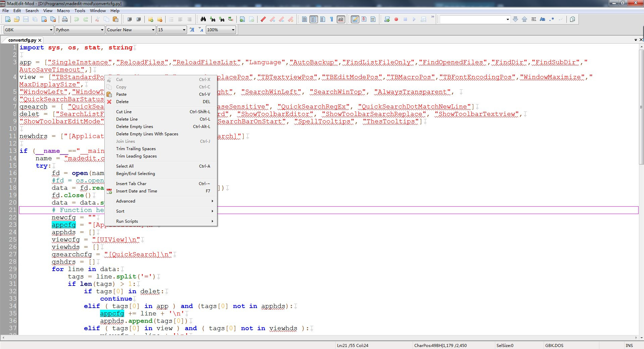644x349 pixels.
Task: Close the convertcfg.py tab with its X
Action: pos(40,40)
